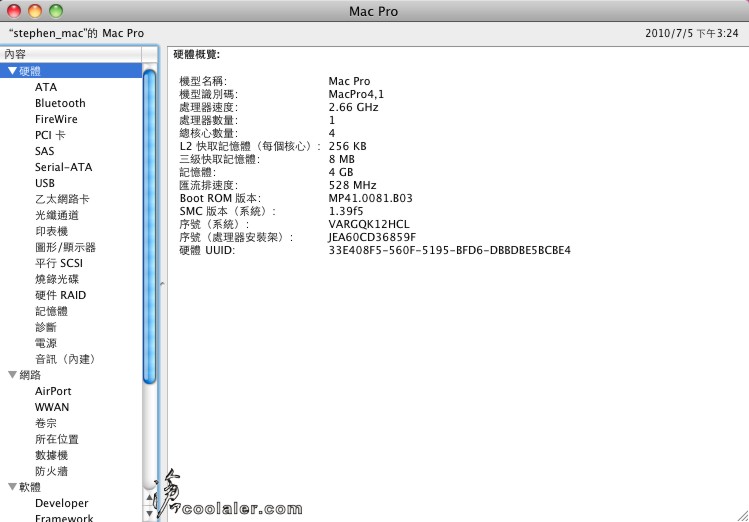Image resolution: width=749 pixels, height=522 pixels.
Task: Click the 8 MB L3 cache value
Action: click(342, 159)
